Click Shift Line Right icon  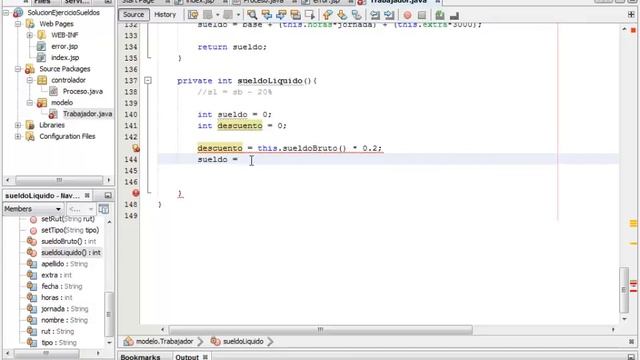pyautogui.click(x=389, y=15)
